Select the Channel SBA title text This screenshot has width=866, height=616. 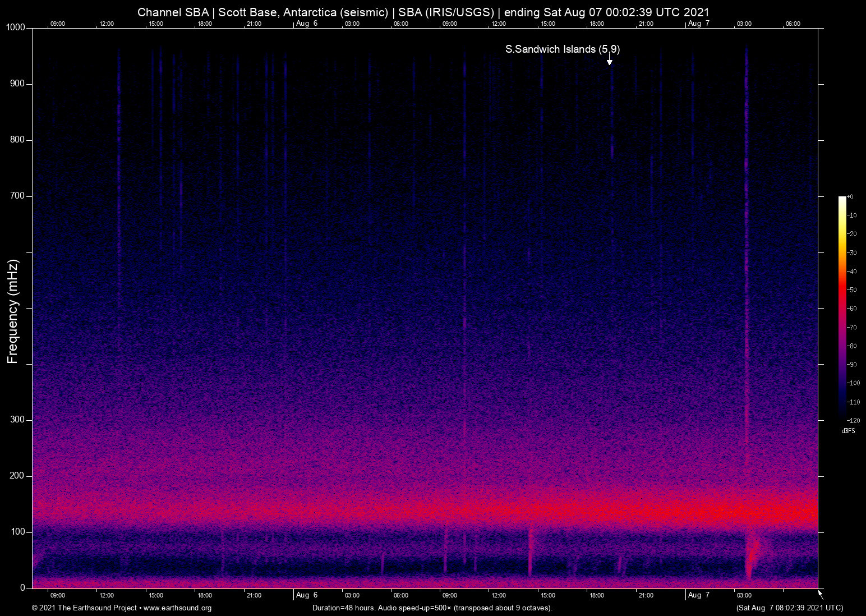[174, 12]
